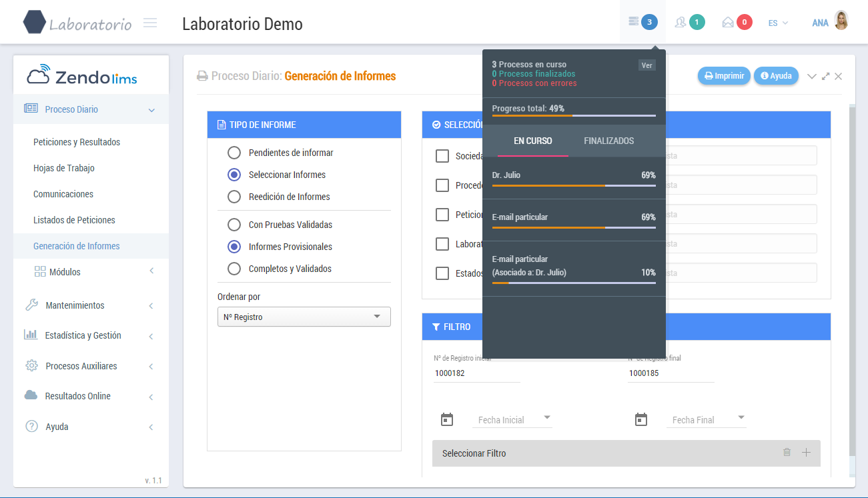Click the Resultados Online cloud icon
The height and width of the screenshot is (498, 868).
[31, 395]
